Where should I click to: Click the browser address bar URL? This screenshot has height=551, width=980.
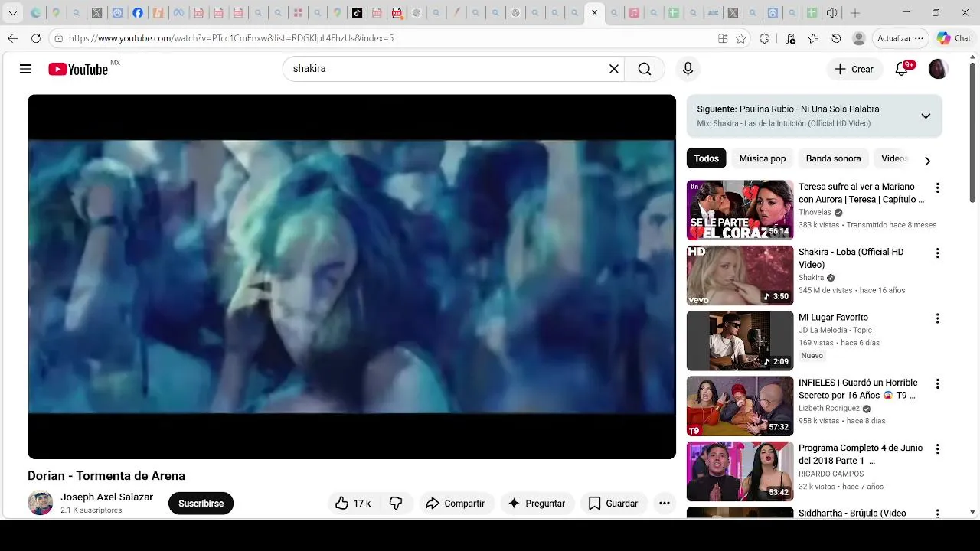click(231, 38)
